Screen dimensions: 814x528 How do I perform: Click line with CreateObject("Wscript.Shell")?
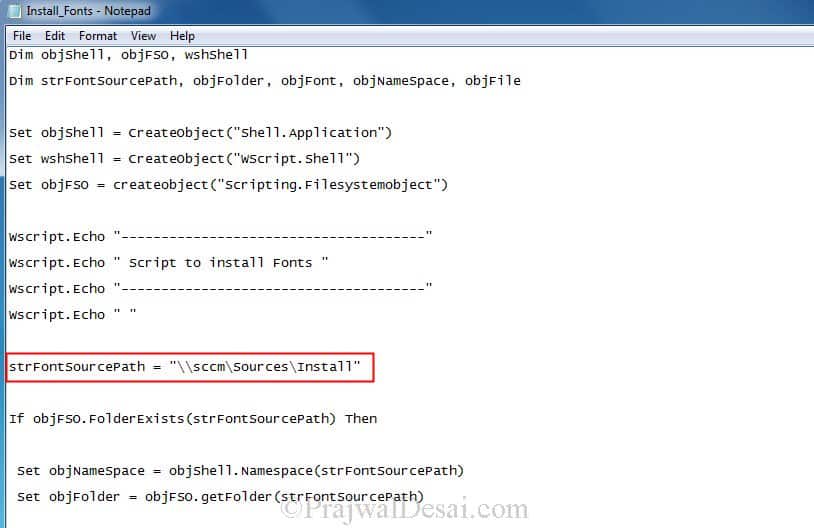[184, 159]
